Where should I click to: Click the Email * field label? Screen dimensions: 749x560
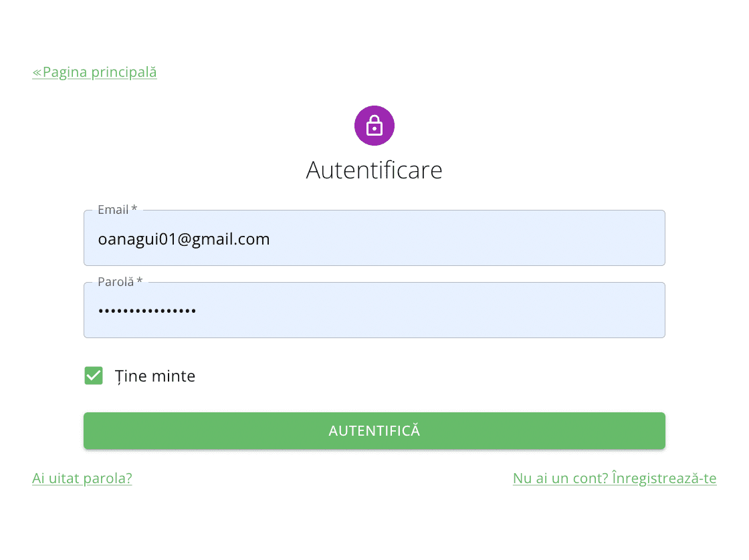(x=118, y=210)
